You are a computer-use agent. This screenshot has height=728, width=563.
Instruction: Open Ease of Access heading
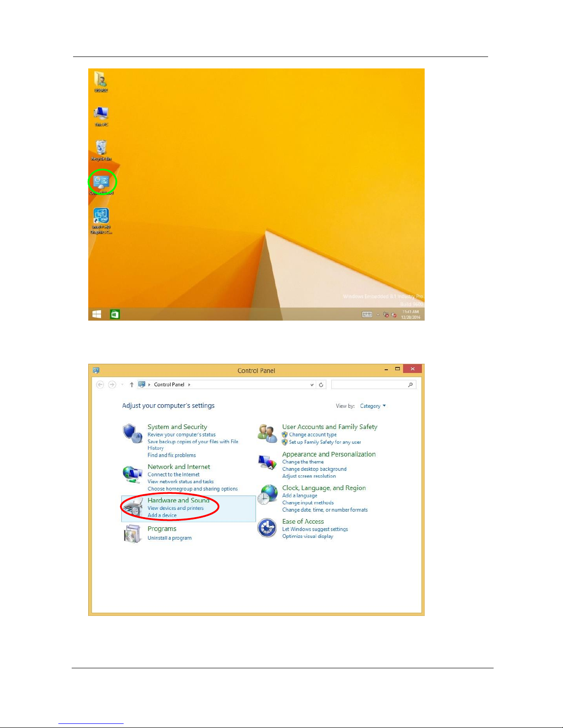[x=303, y=521]
